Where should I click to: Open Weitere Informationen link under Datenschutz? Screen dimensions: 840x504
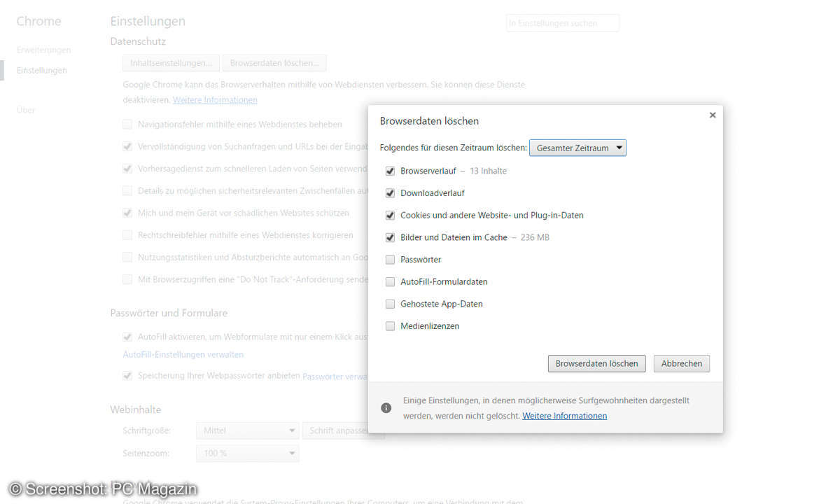click(215, 100)
